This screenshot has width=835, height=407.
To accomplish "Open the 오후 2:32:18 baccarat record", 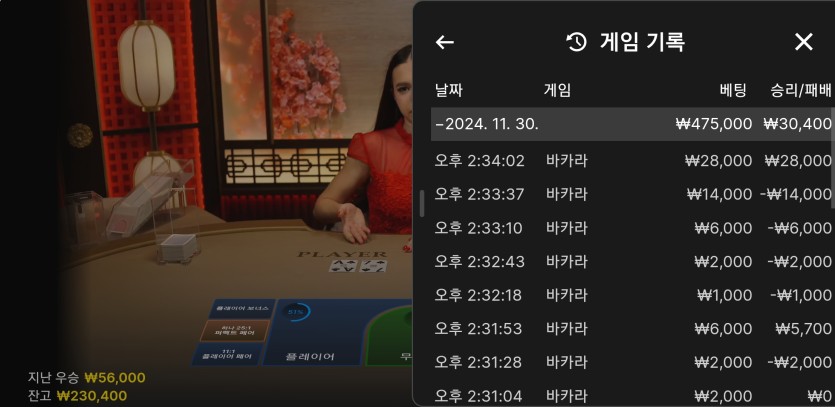I will (x=631, y=295).
